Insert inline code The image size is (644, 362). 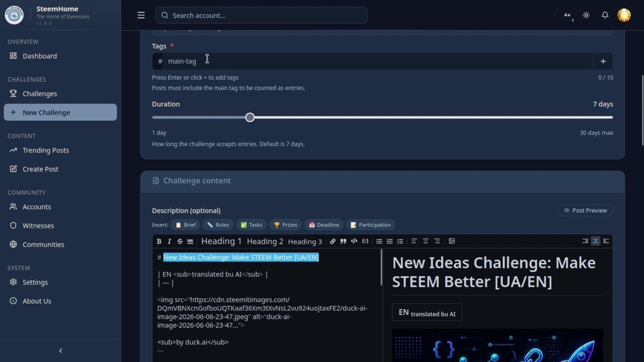tap(354, 241)
